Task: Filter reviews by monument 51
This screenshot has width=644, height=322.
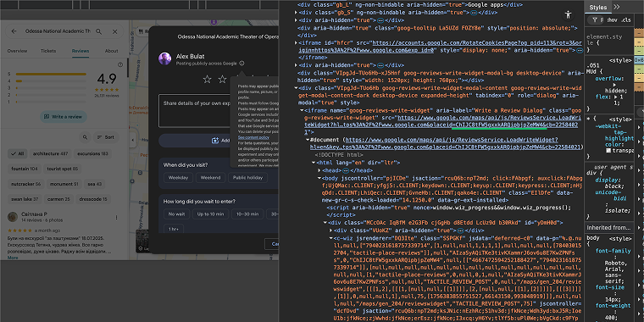Action: click(64, 184)
